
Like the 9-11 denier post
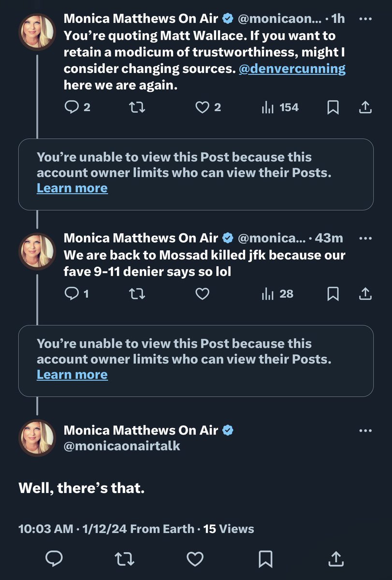point(202,293)
